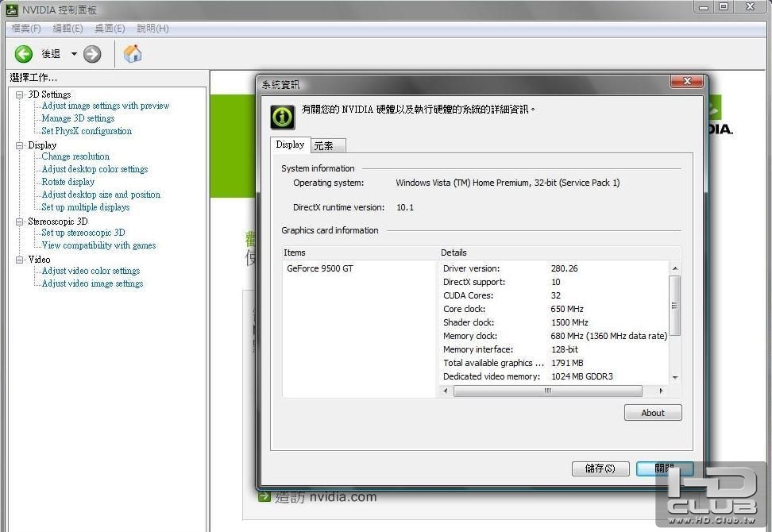Collapse the 3D Settings tree node
The image size is (772, 532).
pyautogui.click(x=20, y=94)
